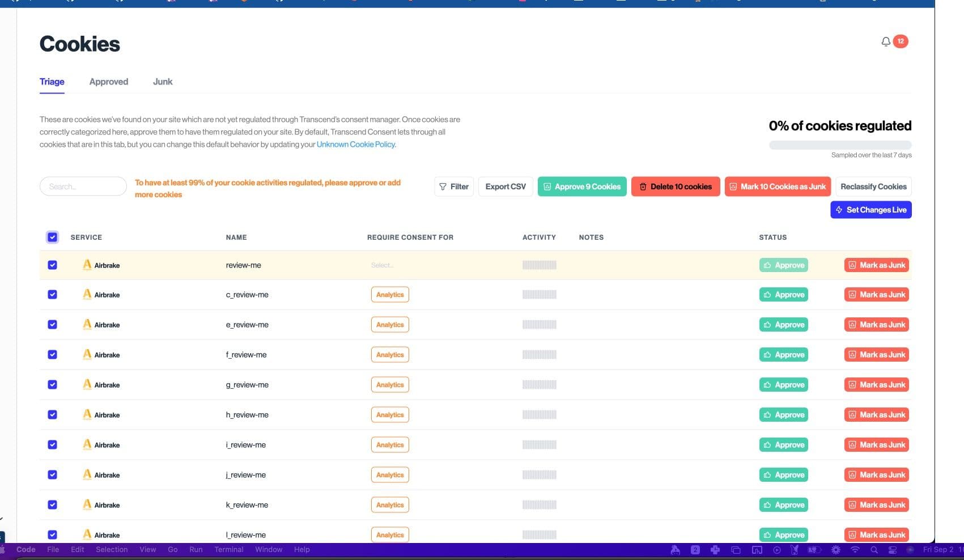Open the Unknown Cookie Policy link
The width and height of the screenshot is (964, 560).
tap(356, 145)
